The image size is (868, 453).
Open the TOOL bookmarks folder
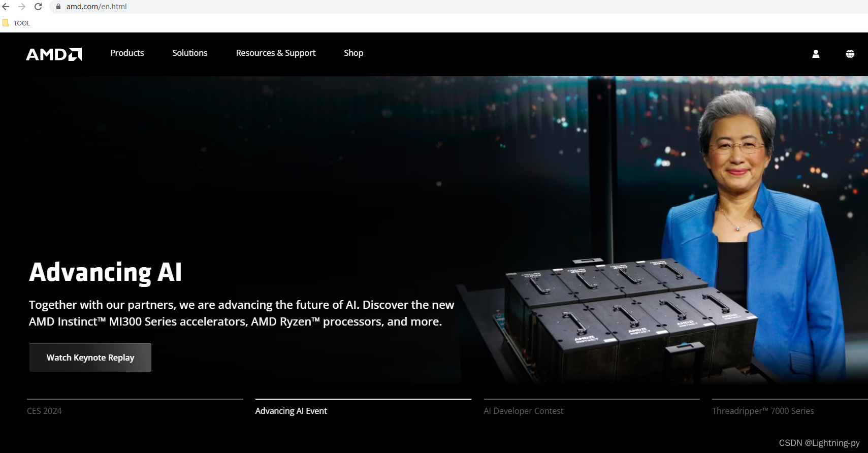click(x=16, y=23)
